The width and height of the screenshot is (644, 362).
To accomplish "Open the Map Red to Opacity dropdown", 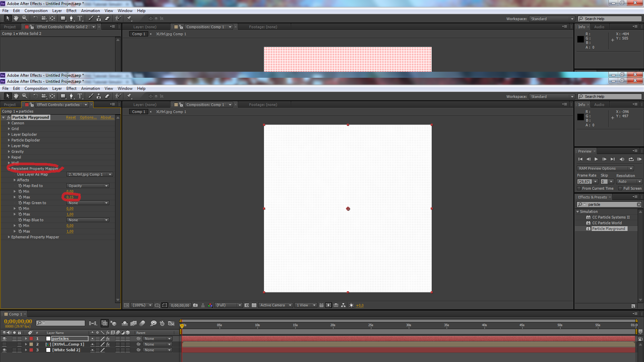I will coord(88,186).
